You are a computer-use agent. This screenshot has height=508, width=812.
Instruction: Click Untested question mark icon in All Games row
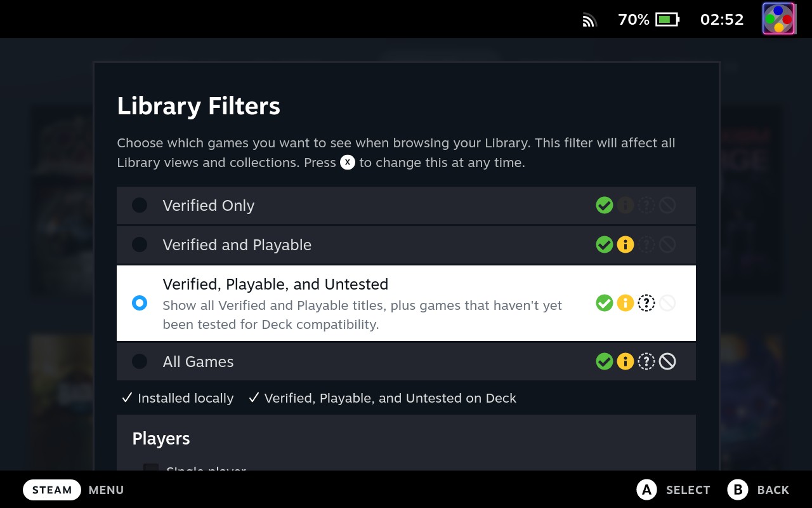click(646, 362)
